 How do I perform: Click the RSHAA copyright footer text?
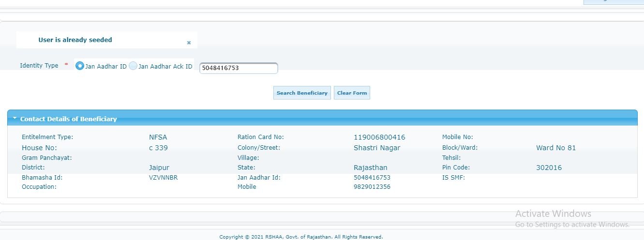(x=301, y=237)
